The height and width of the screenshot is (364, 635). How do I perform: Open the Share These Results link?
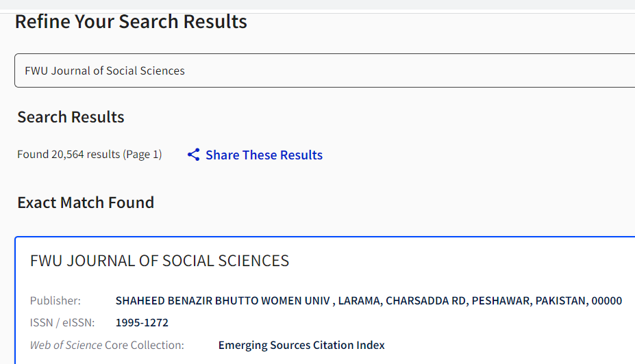264,155
